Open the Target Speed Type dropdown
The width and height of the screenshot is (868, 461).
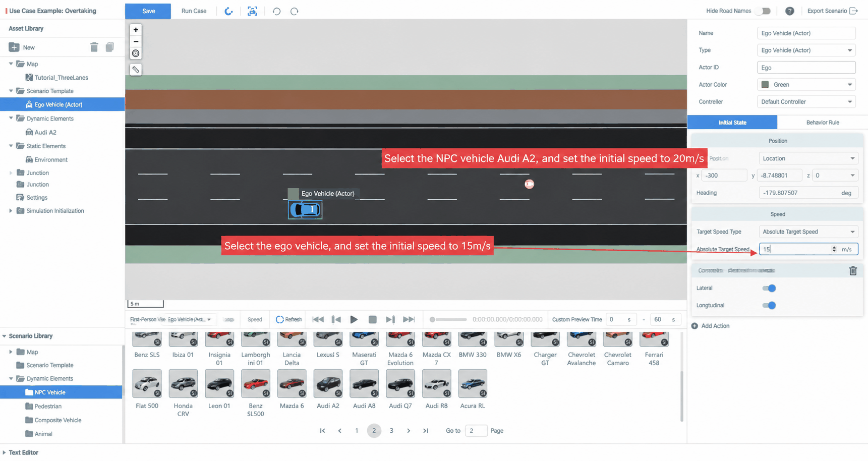pyautogui.click(x=808, y=232)
